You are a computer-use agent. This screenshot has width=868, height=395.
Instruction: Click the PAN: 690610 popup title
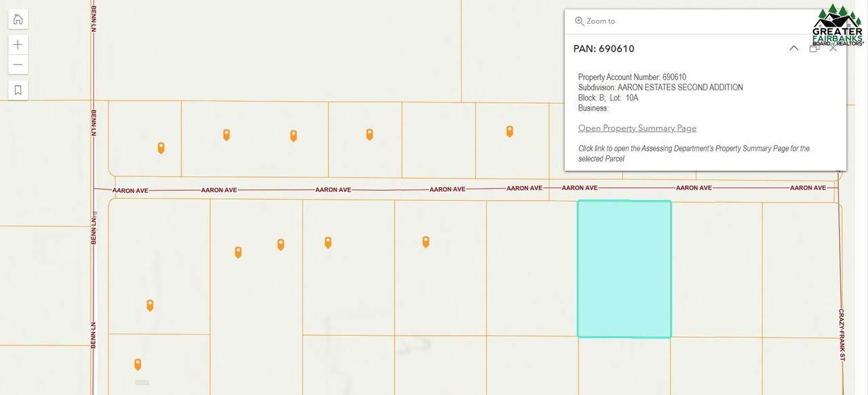604,49
